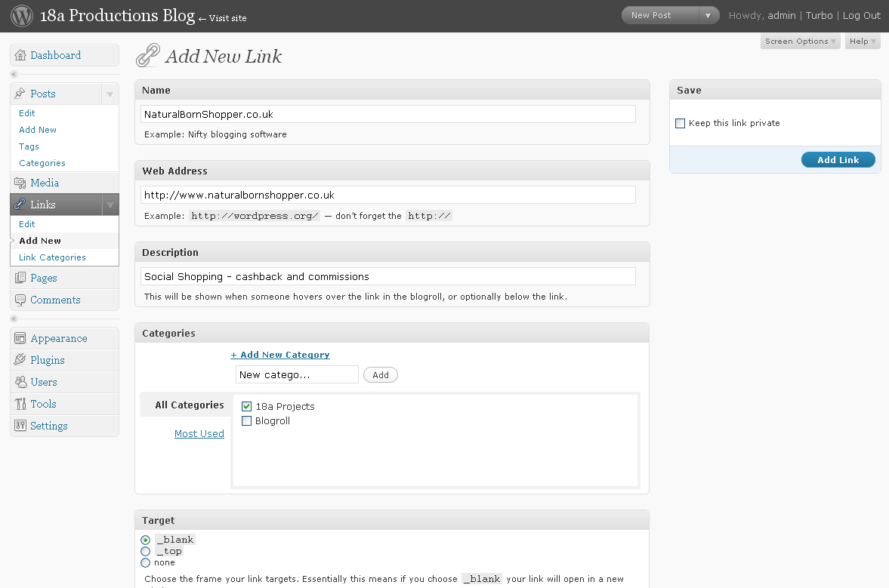This screenshot has width=889, height=588.
Task: Click the WordPress logo icon
Action: (22, 15)
